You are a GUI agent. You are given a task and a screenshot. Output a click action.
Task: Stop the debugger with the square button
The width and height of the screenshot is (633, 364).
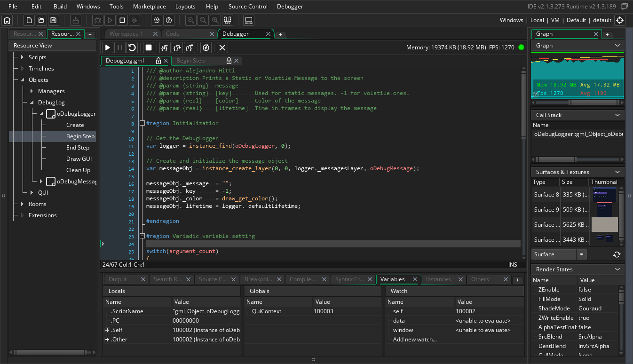click(149, 47)
